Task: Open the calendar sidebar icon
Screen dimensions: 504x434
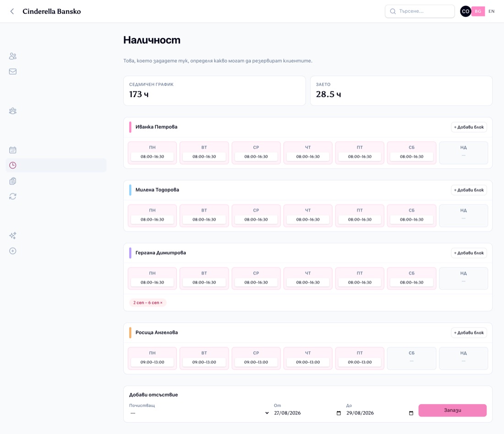Action: (x=13, y=150)
